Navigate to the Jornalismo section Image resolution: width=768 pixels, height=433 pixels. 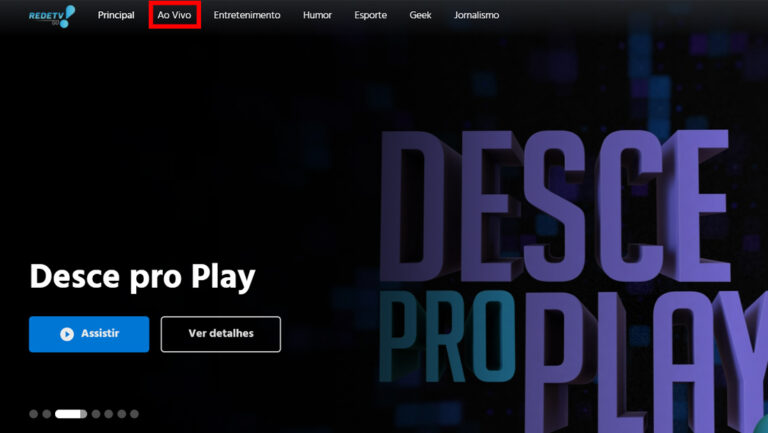pos(477,15)
